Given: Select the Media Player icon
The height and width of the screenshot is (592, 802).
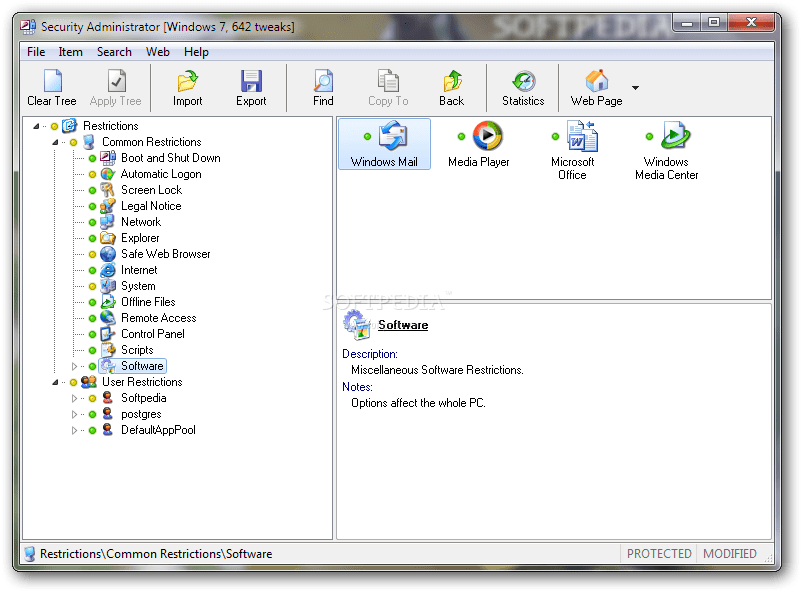Looking at the screenshot, I should (x=487, y=136).
